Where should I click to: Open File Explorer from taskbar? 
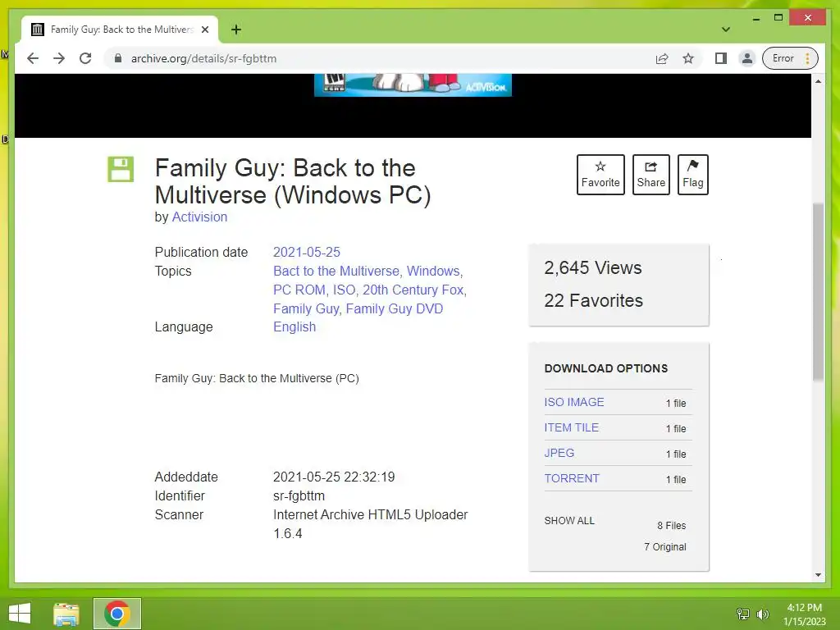click(66, 614)
